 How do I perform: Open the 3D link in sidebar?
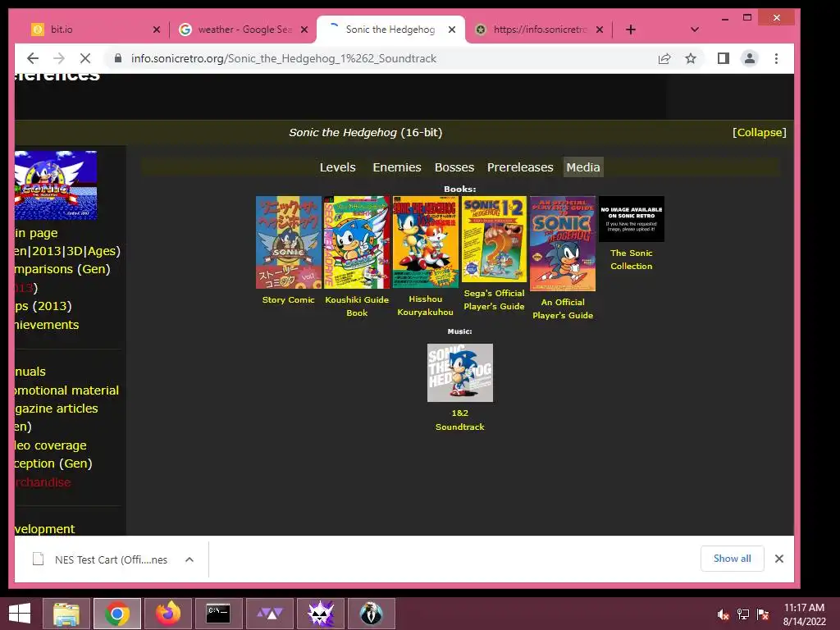75,251
